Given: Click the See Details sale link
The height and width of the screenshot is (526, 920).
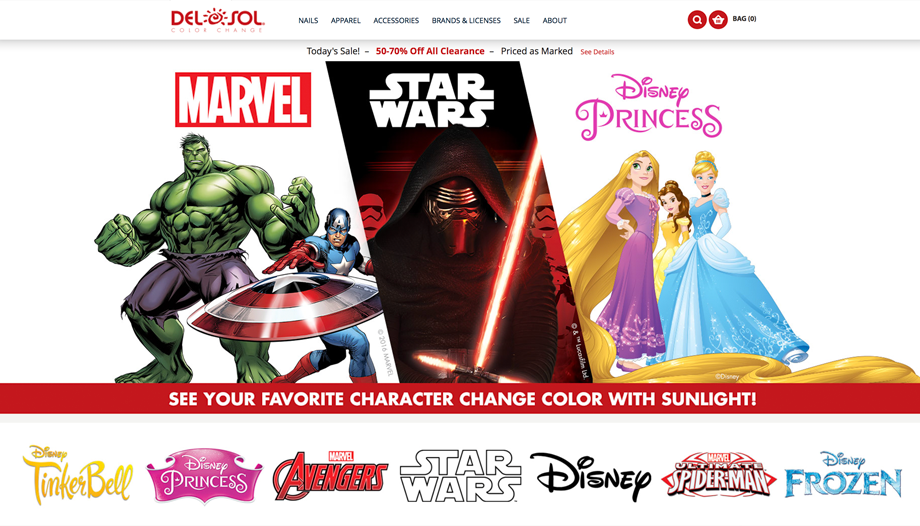Looking at the screenshot, I should [597, 52].
